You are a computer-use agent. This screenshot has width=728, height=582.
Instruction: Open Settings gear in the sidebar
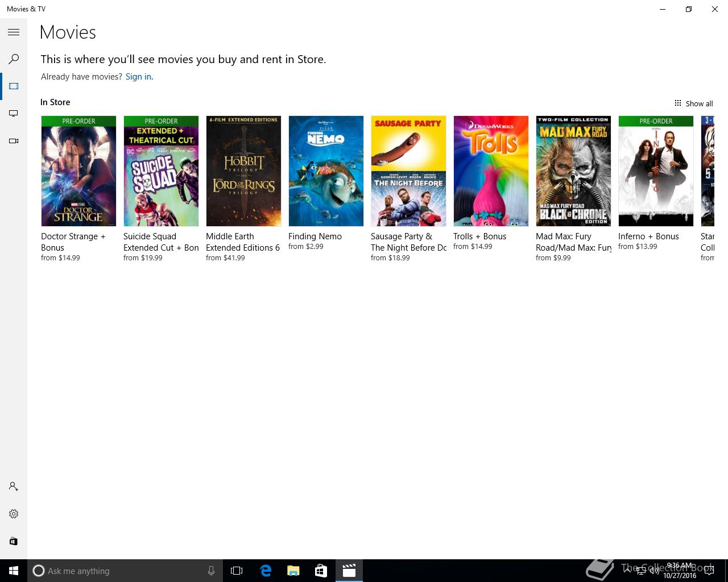click(x=14, y=514)
